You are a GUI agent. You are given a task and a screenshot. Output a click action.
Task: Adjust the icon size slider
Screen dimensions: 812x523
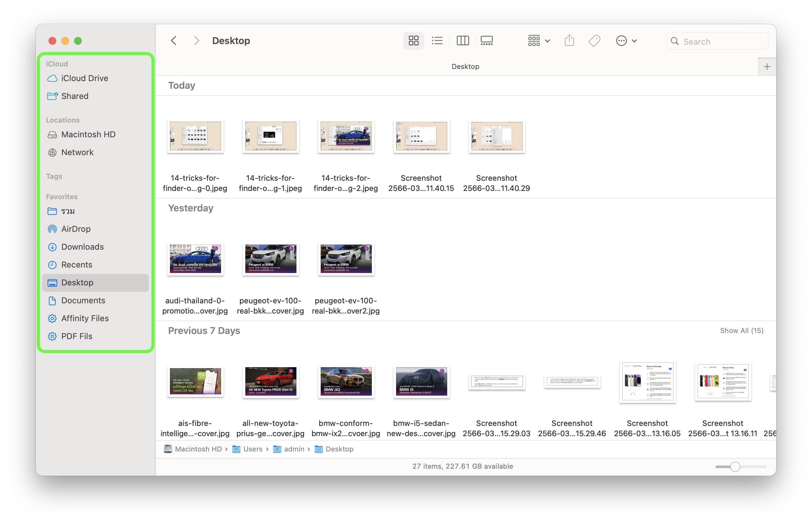735,466
